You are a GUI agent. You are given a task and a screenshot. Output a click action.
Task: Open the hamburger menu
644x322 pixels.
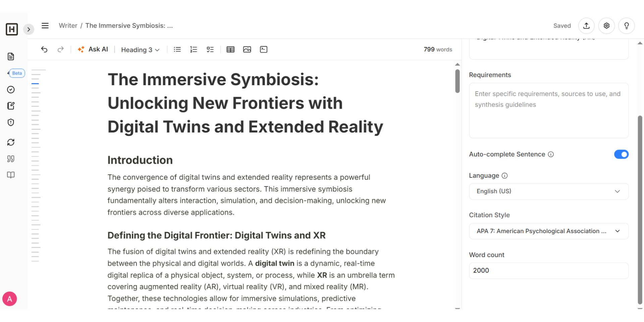45,26
